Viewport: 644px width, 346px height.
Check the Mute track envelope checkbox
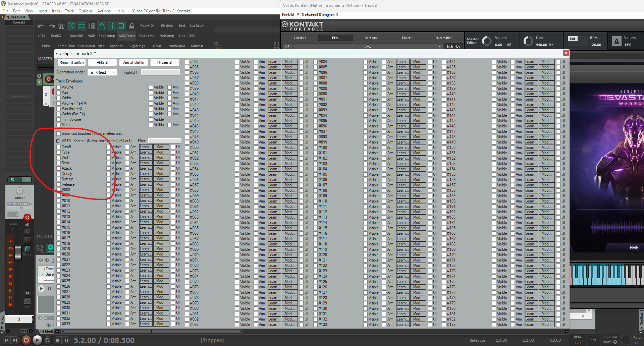pos(59,125)
